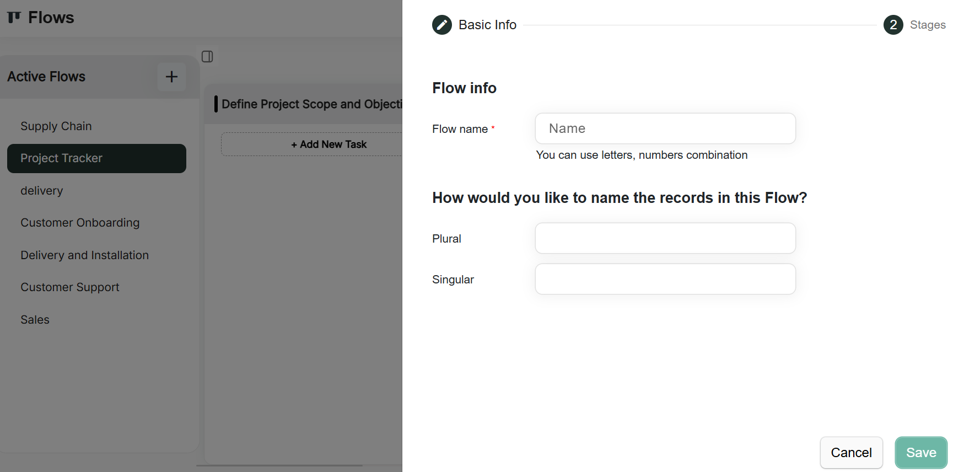Click the Basic Info step label
Image resolution: width=980 pixels, height=472 pixels.
[x=487, y=25]
